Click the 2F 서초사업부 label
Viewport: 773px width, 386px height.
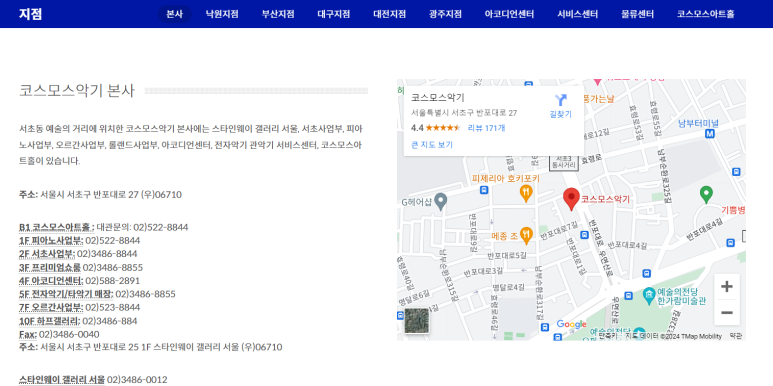[x=47, y=254]
